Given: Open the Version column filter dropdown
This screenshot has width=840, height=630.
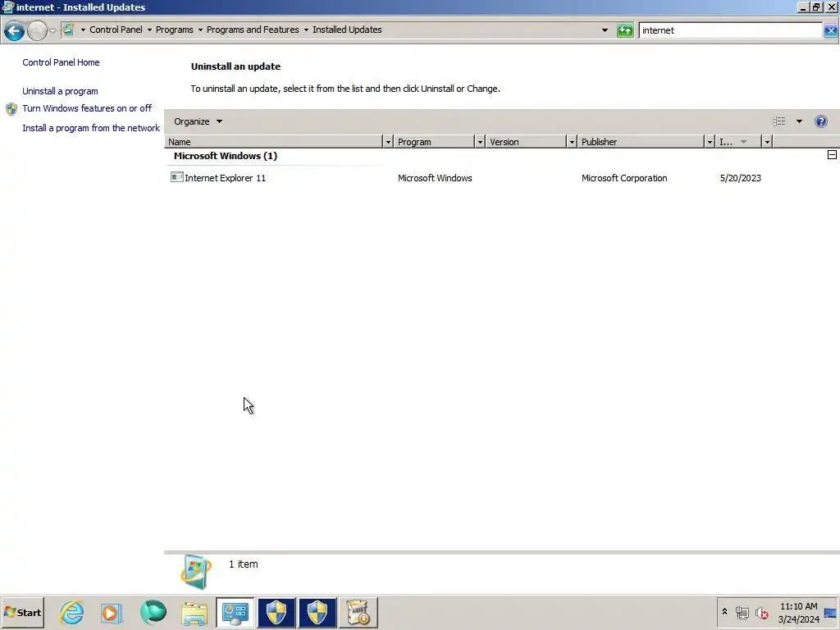Looking at the screenshot, I should tap(572, 142).
